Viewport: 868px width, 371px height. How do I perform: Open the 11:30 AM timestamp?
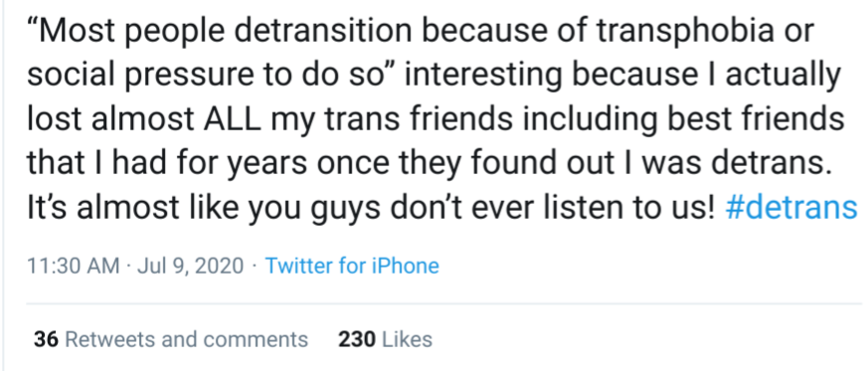point(73,266)
